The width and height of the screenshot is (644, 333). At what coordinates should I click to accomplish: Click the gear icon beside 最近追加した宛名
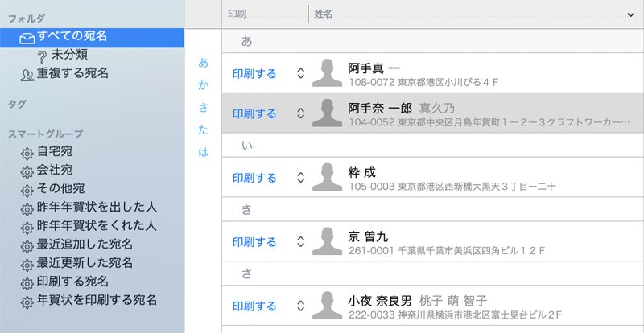coord(27,246)
